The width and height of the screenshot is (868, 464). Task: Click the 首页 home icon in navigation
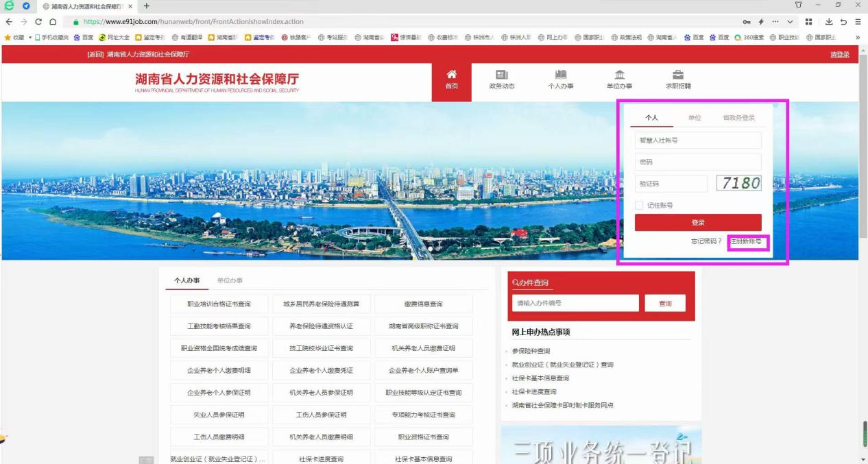click(x=451, y=75)
